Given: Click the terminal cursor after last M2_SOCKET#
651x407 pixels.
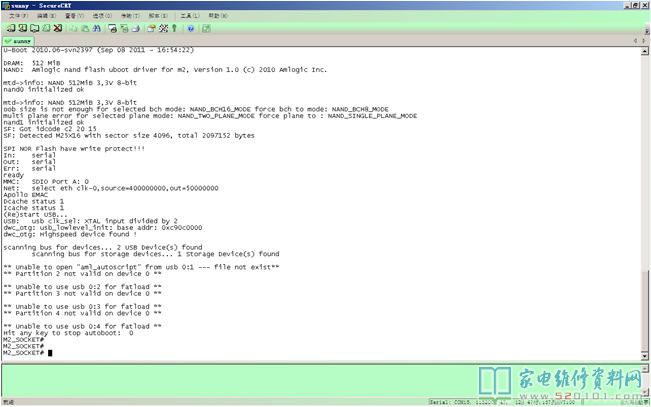Looking at the screenshot, I should point(50,353).
